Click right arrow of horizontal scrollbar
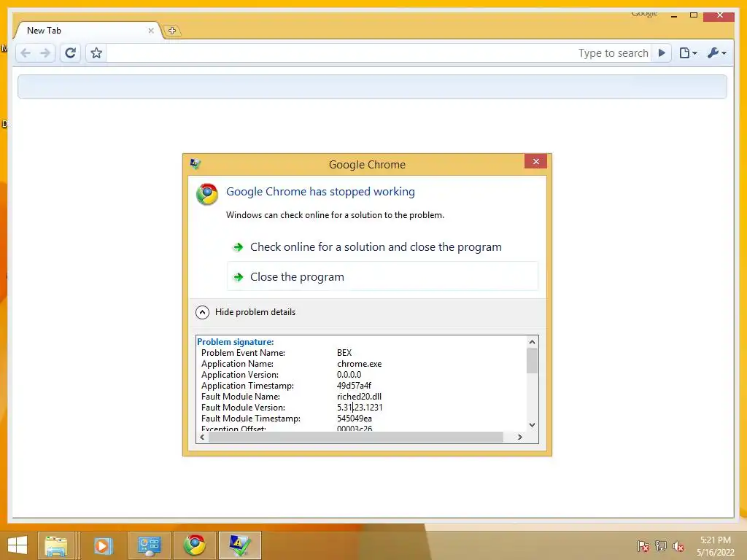 (x=519, y=437)
